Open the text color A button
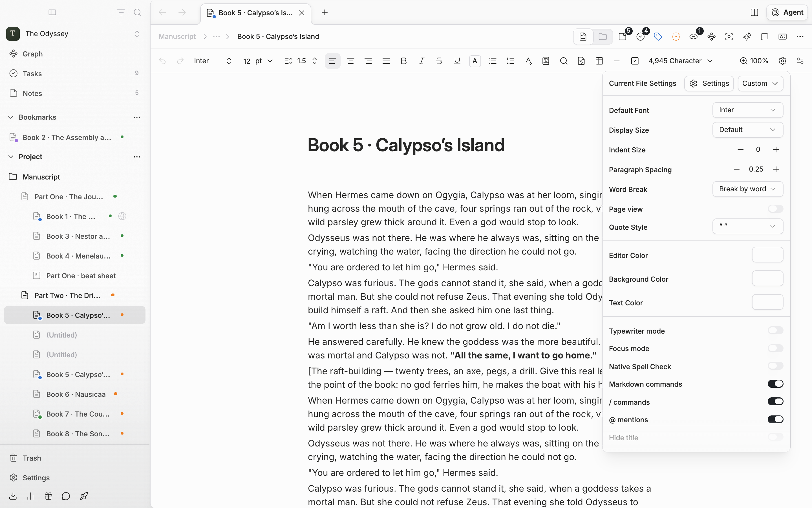This screenshot has width=812, height=508. pyautogui.click(x=475, y=61)
